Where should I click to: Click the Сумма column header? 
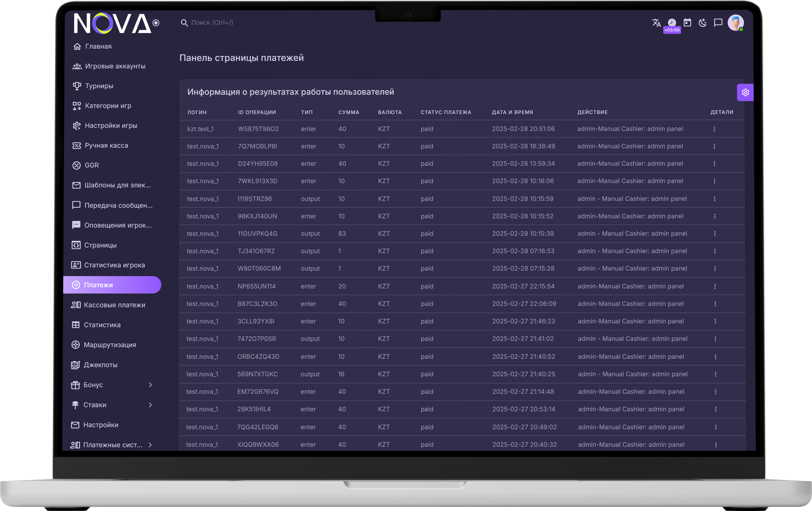click(349, 112)
